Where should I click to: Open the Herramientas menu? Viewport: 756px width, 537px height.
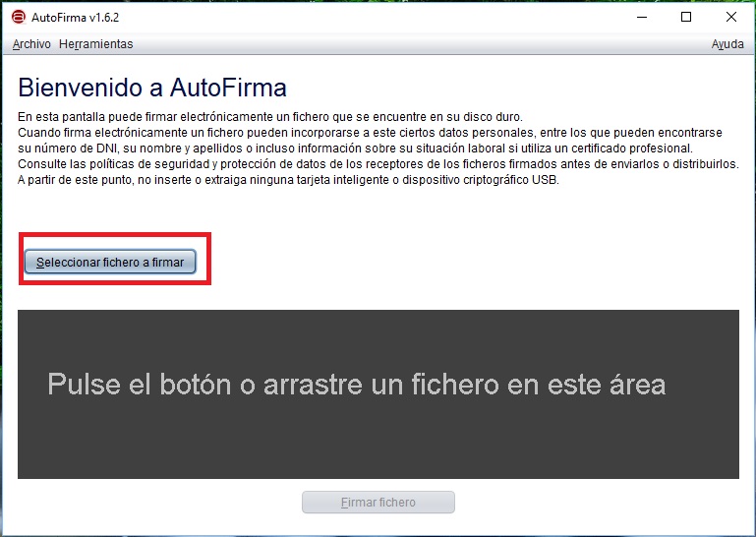(x=96, y=44)
